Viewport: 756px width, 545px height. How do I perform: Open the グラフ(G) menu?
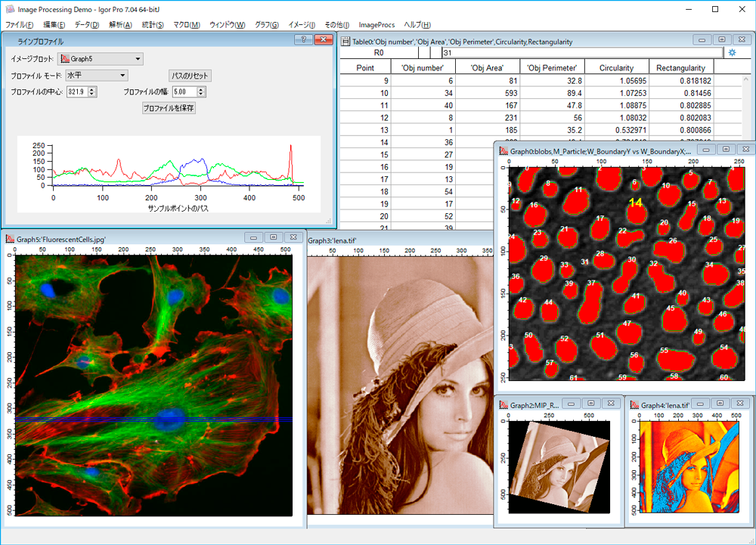(267, 25)
